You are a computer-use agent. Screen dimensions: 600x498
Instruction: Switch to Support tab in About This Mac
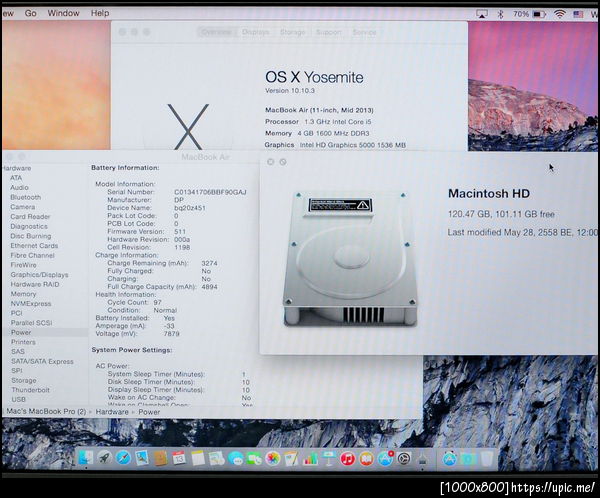[x=328, y=32]
